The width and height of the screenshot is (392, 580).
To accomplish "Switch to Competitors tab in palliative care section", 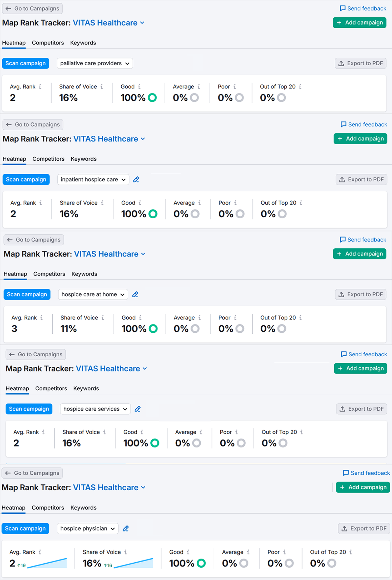I will point(48,43).
